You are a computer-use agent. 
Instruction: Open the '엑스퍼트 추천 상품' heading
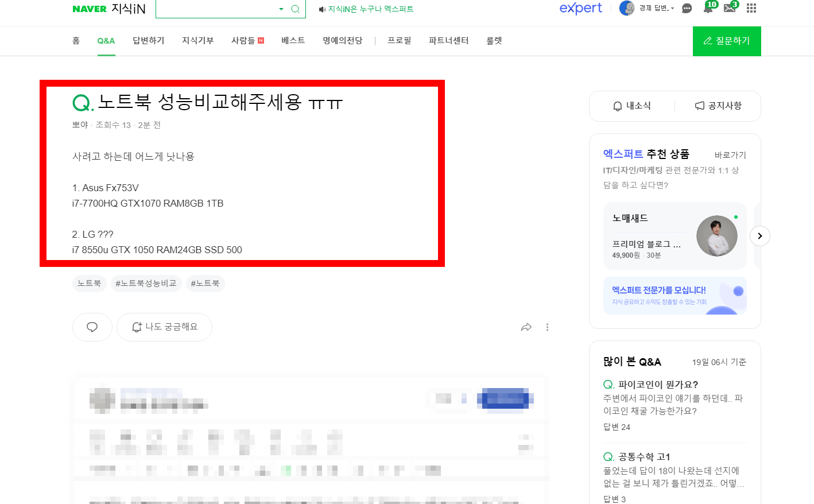coord(646,154)
